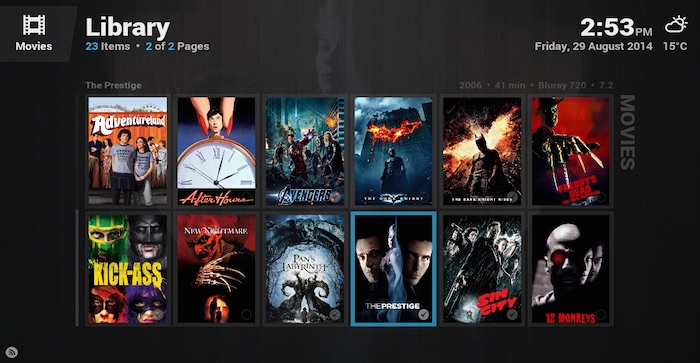Open The Dark Knight Rises poster
The height and width of the screenshot is (363, 700).
click(x=482, y=151)
